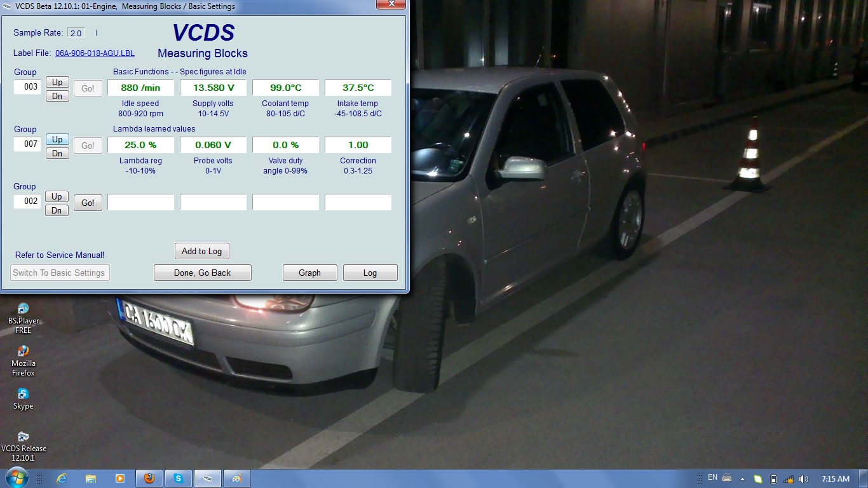Click the Graph button
Viewport: 868px width, 488px height.
tap(309, 273)
